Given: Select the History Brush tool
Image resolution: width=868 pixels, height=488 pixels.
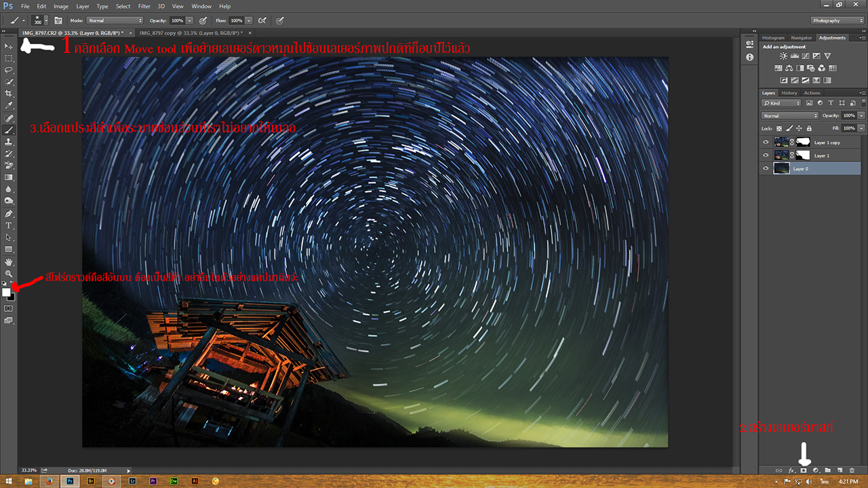Looking at the screenshot, I should (9, 154).
